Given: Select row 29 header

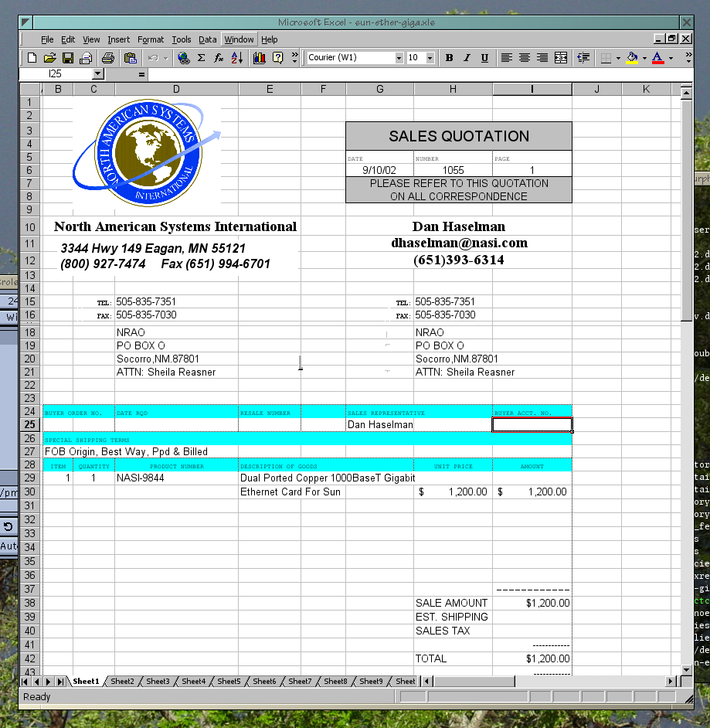Looking at the screenshot, I should coord(29,478).
